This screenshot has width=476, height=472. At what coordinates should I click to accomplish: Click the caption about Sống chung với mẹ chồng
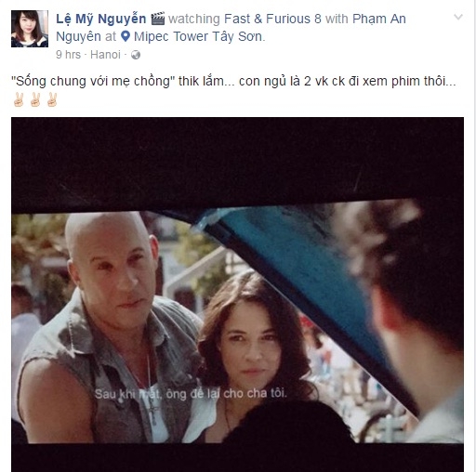coord(233,82)
